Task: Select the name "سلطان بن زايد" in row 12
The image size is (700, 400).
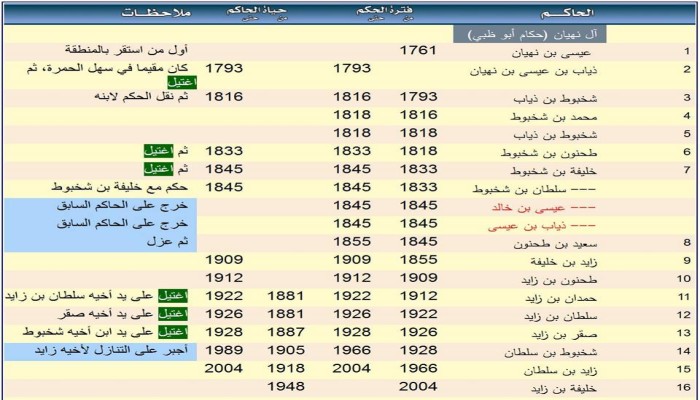Action: [x=560, y=317]
